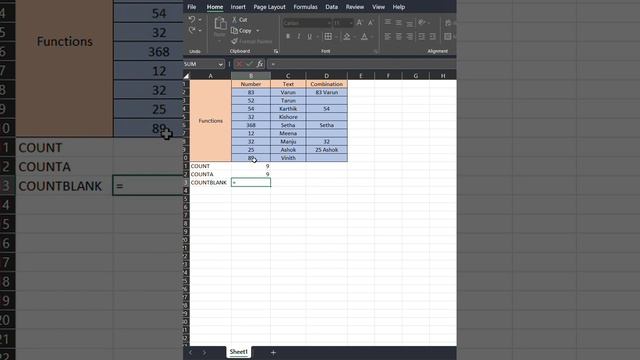Click the Undo arrow icon
Screen dimensions: 640x360
coord(191,19)
